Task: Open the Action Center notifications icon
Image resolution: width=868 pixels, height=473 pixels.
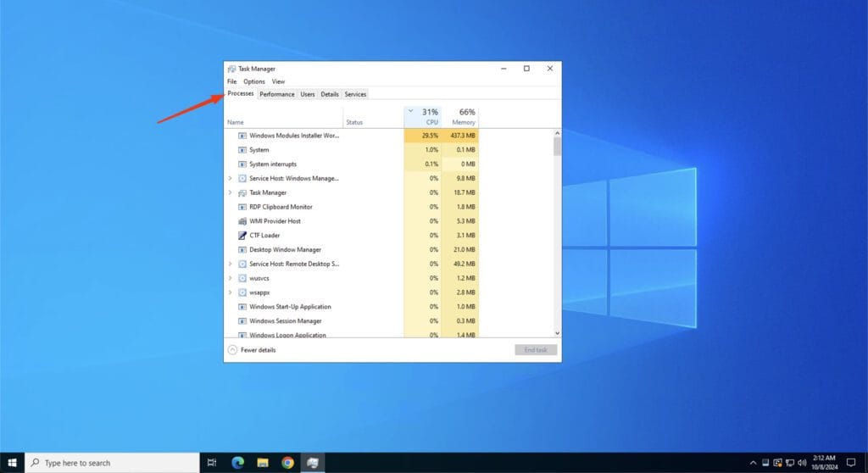Action: click(851, 463)
